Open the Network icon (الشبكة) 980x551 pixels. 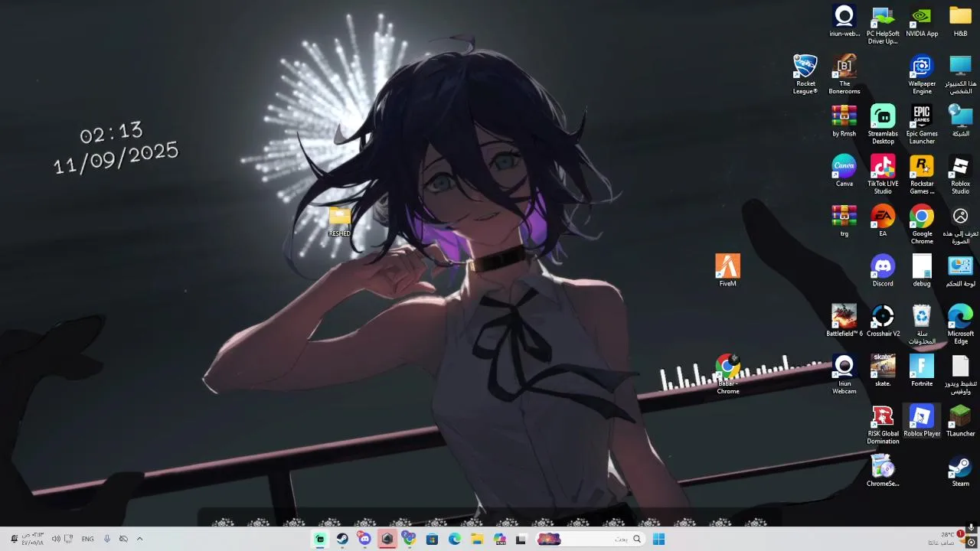960,121
